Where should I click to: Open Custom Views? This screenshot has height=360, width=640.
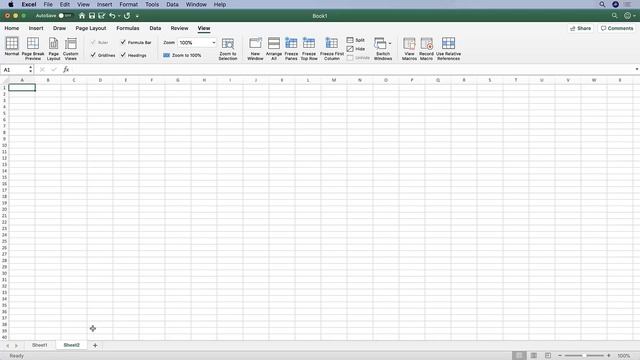(71, 48)
